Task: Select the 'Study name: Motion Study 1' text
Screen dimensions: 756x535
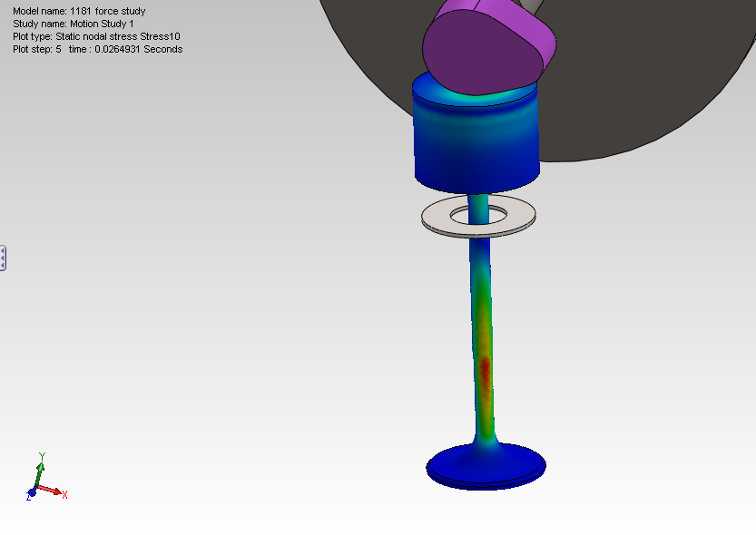Action: click(x=73, y=24)
